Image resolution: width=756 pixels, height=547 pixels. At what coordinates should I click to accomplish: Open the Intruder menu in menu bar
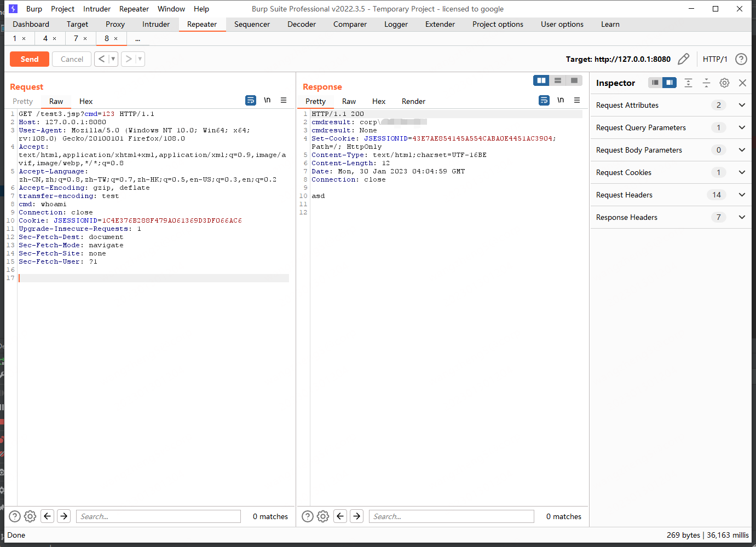[x=97, y=9]
